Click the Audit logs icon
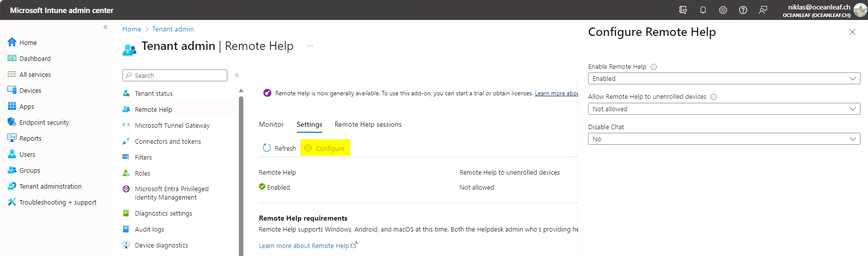 click(126, 229)
